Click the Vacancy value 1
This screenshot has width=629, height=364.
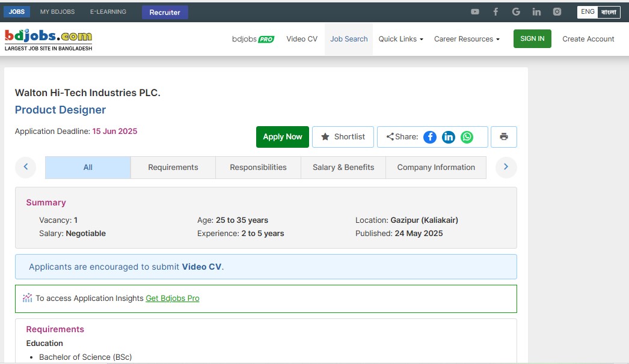pos(75,220)
